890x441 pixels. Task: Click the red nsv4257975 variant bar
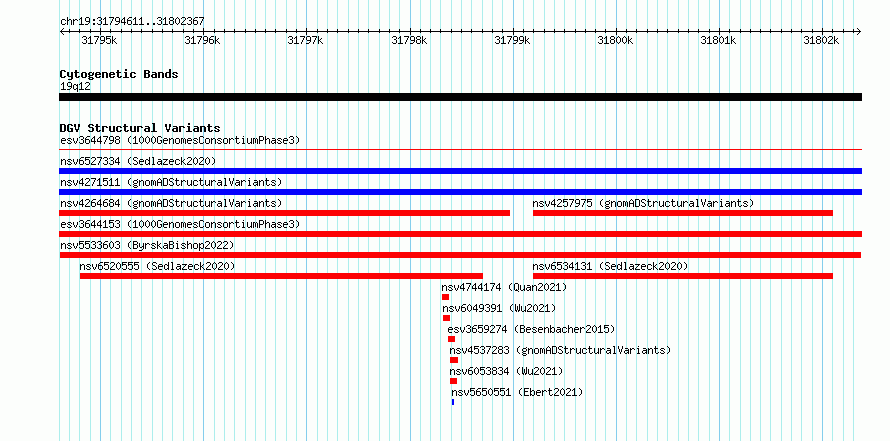(x=683, y=213)
